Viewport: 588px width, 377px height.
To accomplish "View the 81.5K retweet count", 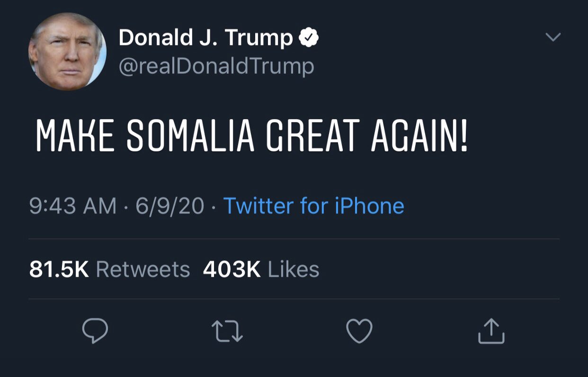I will (x=59, y=270).
